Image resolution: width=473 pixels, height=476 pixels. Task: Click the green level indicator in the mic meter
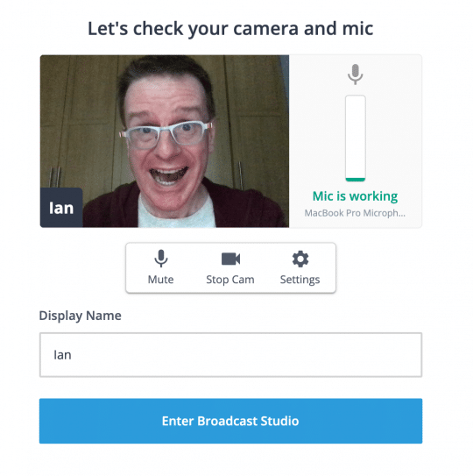pyautogui.click(x=356, y=180)
